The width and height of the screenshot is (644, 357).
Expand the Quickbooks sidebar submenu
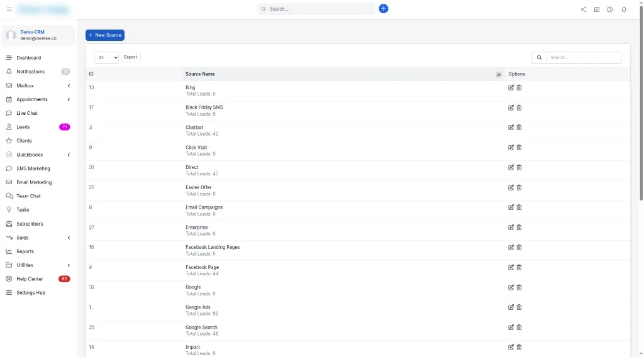[x=69, y=155]
